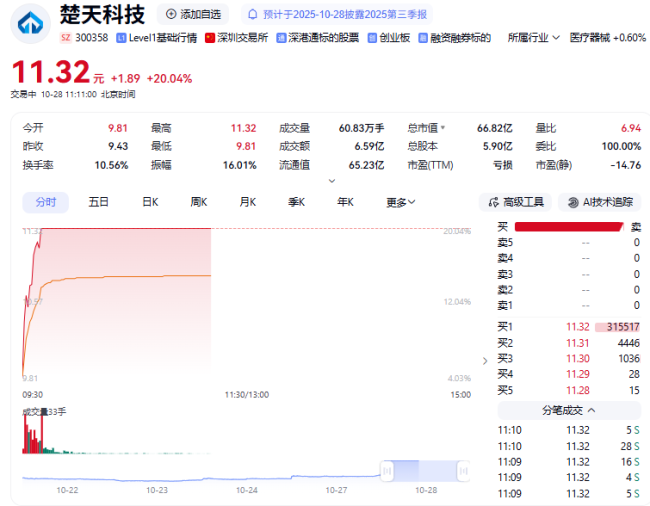Open the 2025第三季报 disclosure notice
The image size is (650, 506).
pos(338,14)
